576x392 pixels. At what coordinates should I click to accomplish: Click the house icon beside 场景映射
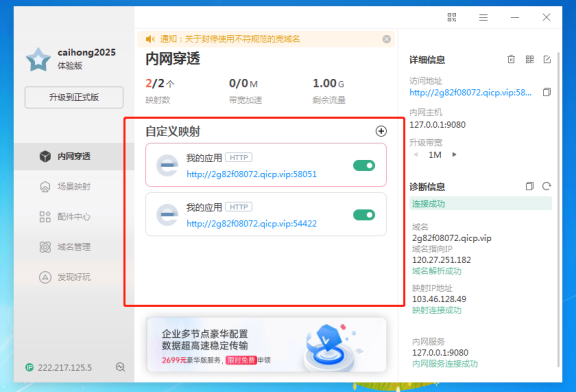(45, 187)
